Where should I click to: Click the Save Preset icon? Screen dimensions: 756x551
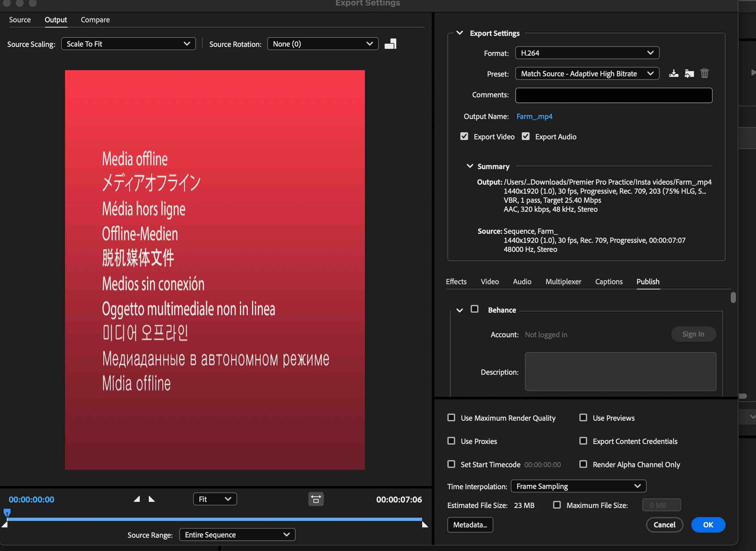673,73
